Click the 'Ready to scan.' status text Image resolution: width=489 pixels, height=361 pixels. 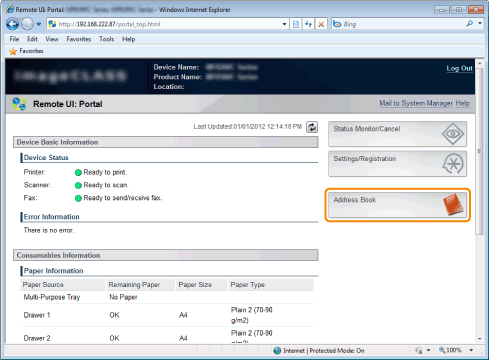coord(106,185)
